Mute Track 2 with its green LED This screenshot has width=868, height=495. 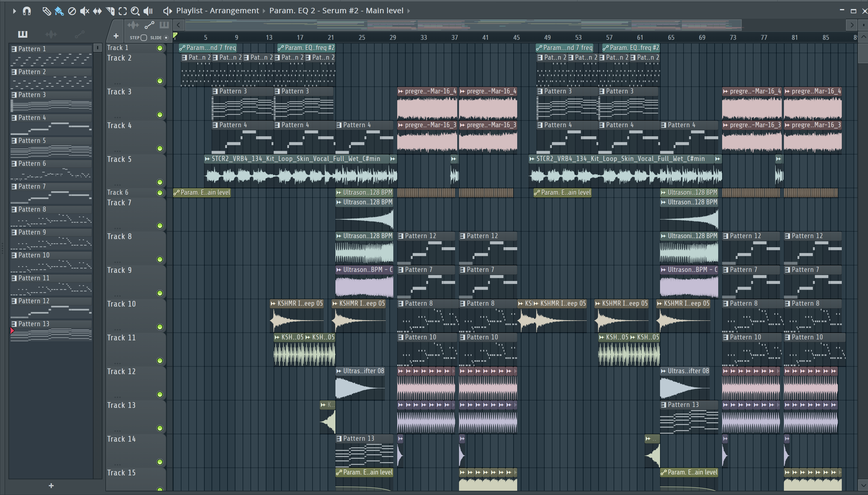[x=160, y=81]
